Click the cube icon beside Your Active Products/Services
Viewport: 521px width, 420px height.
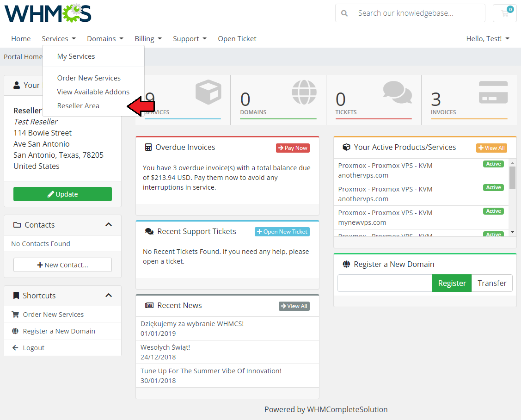(346, 147)
